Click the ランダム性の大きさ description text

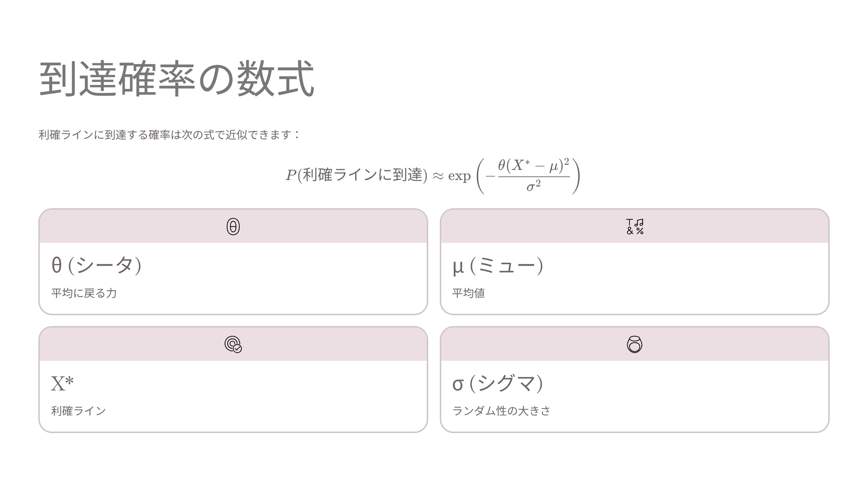pyautogui.click(x=501, y=411)
